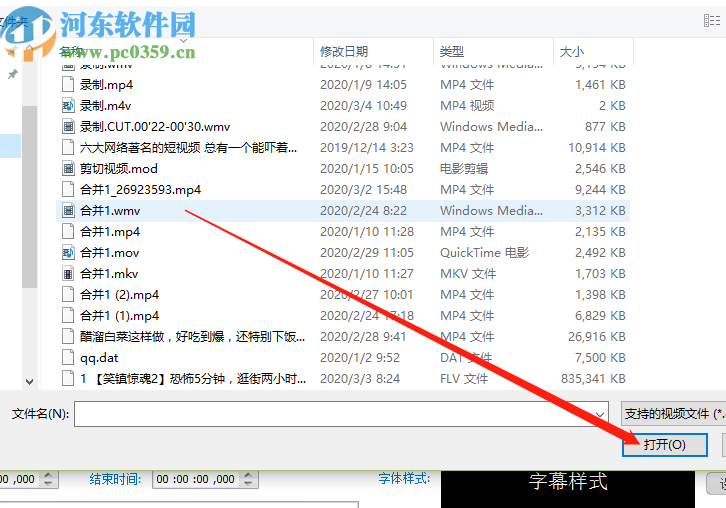Select the file name 合并1.mp4

[x=110, y=232]
